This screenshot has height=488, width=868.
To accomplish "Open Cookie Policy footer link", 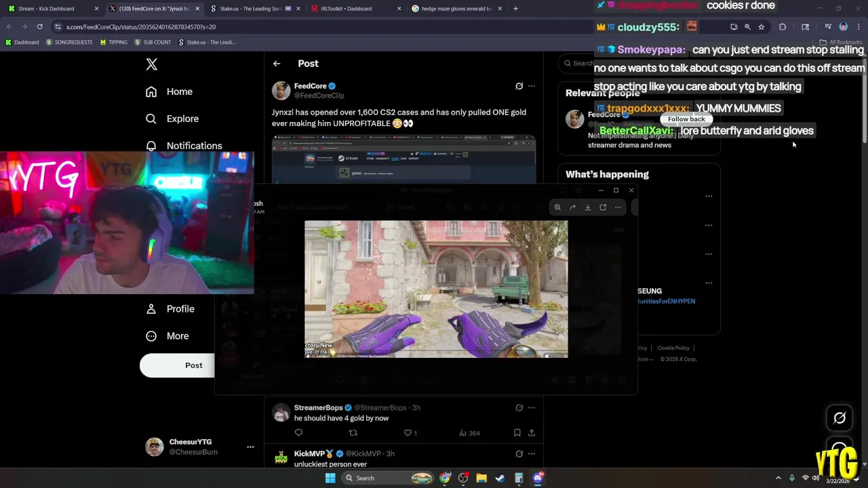I will tap(673, 348).
